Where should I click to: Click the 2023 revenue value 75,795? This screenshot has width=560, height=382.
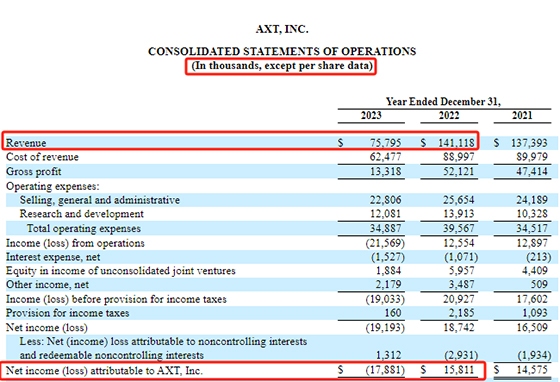[385, 143]
